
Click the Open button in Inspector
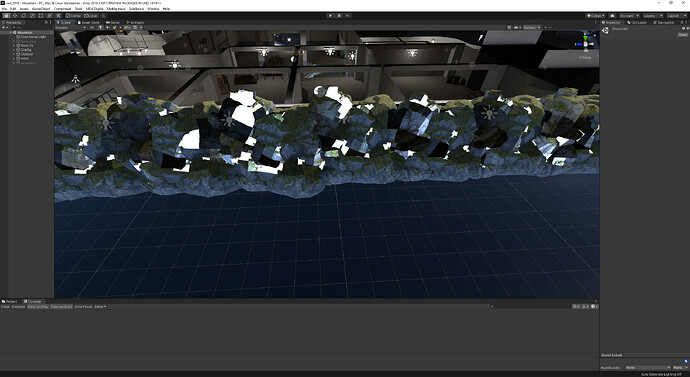click(683, 35)
